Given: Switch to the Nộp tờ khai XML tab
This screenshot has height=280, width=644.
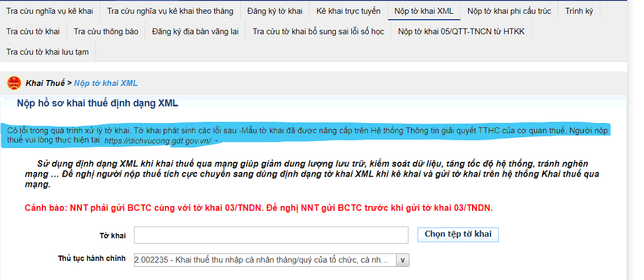Looking at the screenshot, I should [424, 11].
